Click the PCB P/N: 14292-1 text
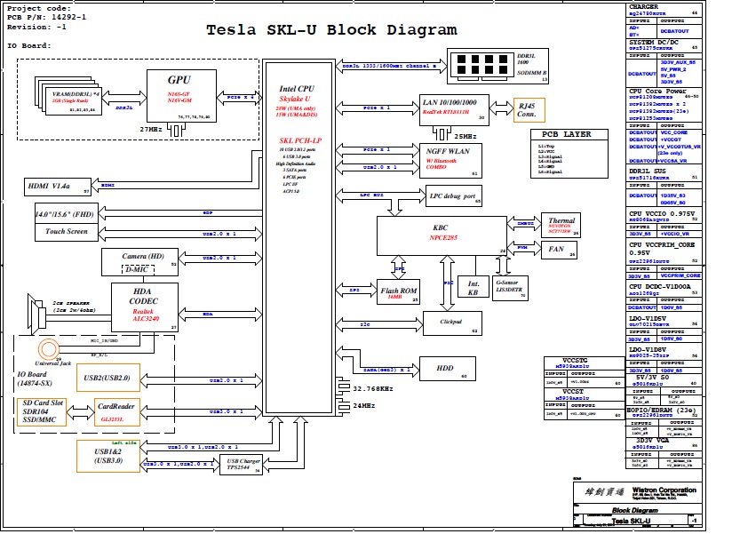This screenshot has height=534, width=756. pyautogui.click(x=47, y=18)
